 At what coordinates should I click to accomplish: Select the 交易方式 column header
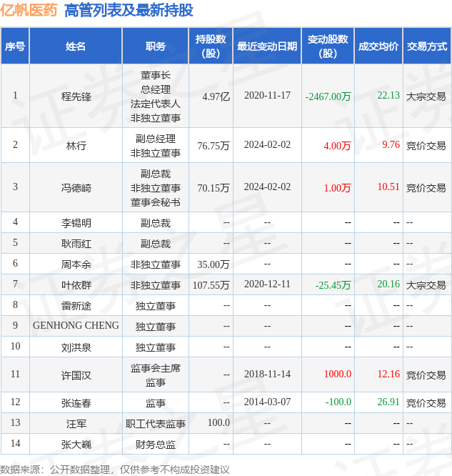(427, 46)
